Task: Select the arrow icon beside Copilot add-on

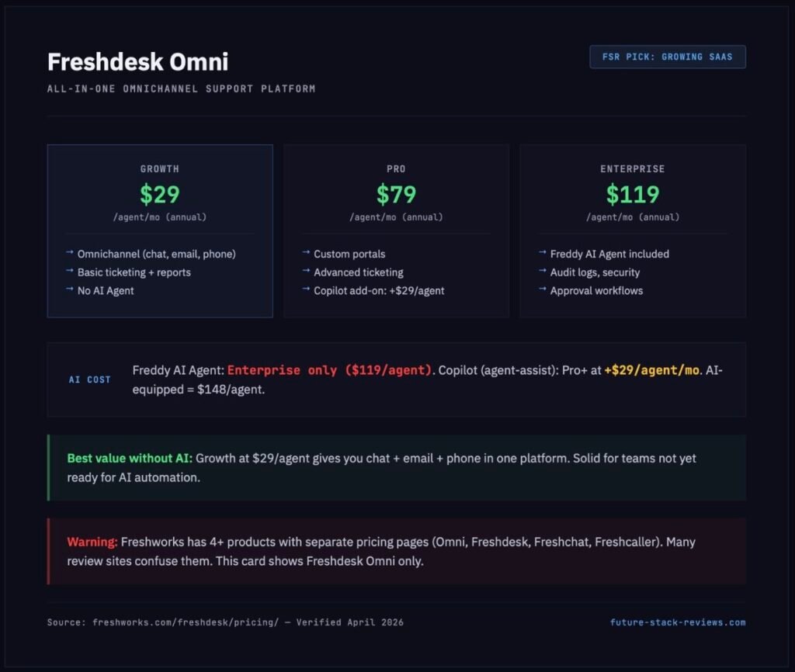Action: pyautogui.click(x=305, y=291)
